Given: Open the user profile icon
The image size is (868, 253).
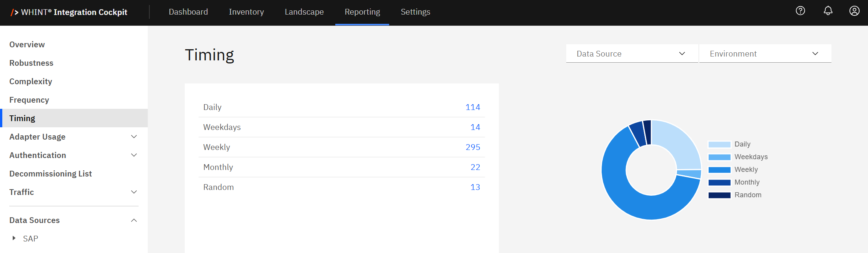Looking at the screenshot, I should click(854, 11).
